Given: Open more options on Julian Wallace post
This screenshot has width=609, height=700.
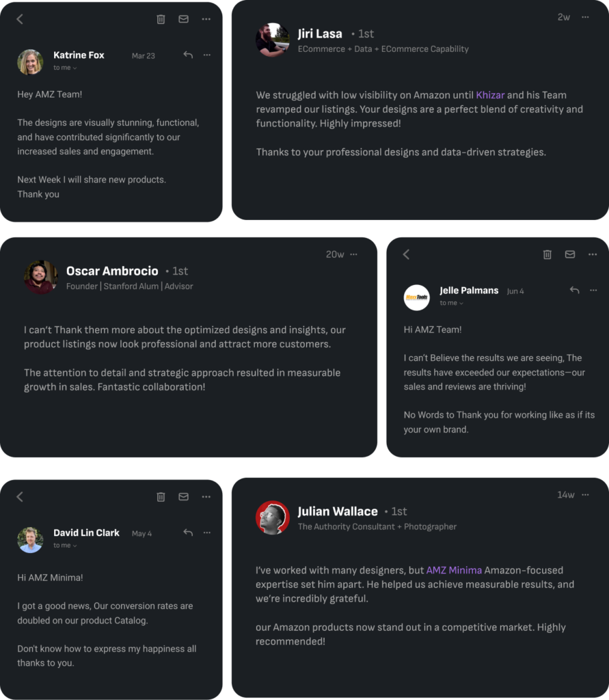Looking at the screenshot, I should click(585, 495).
